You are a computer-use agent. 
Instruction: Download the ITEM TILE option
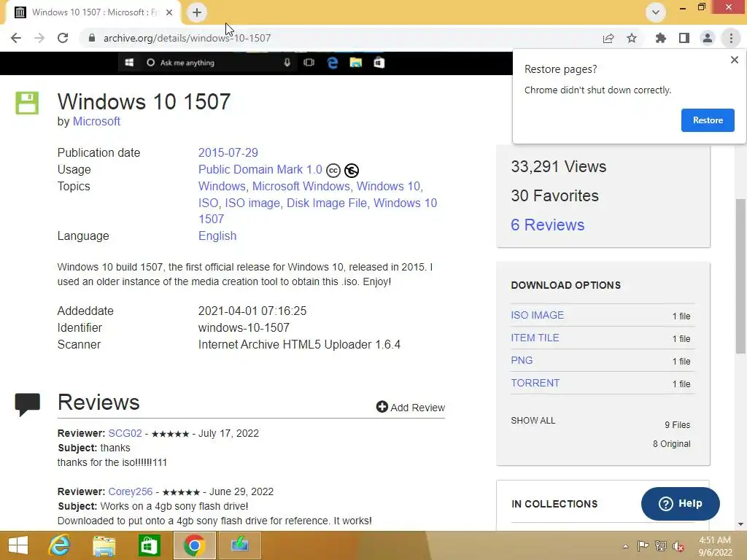pyautogui.click(x=535, y=338)
